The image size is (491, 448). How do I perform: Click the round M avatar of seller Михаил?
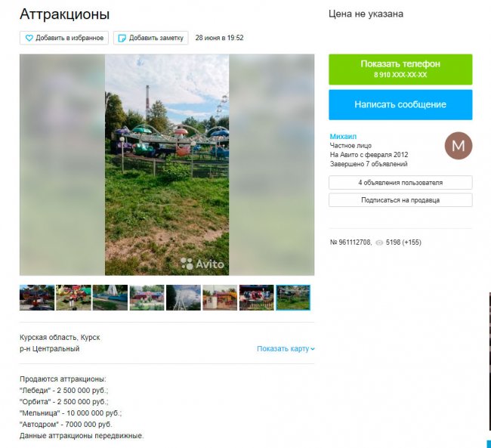[458, 146]
